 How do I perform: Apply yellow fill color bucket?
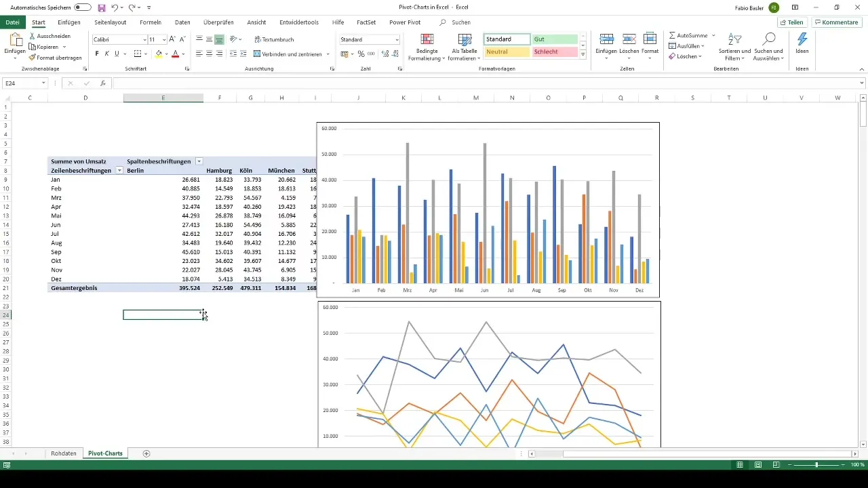(159, 54)
